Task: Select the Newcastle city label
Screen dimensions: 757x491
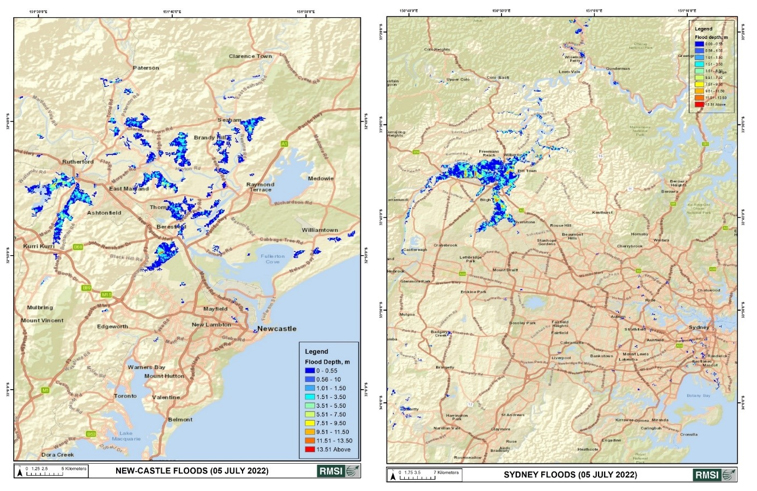Action: (271, 329)
